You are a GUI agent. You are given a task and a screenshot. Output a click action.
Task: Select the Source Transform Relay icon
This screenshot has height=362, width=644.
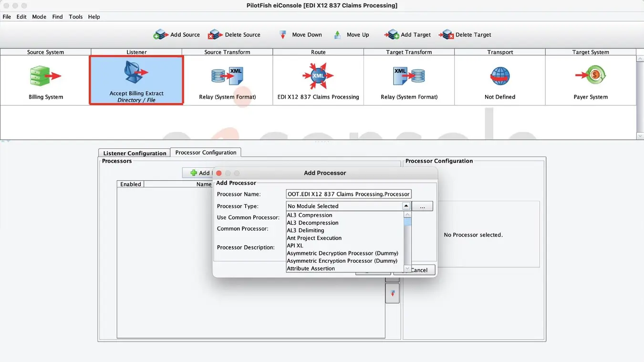(227, 76)
